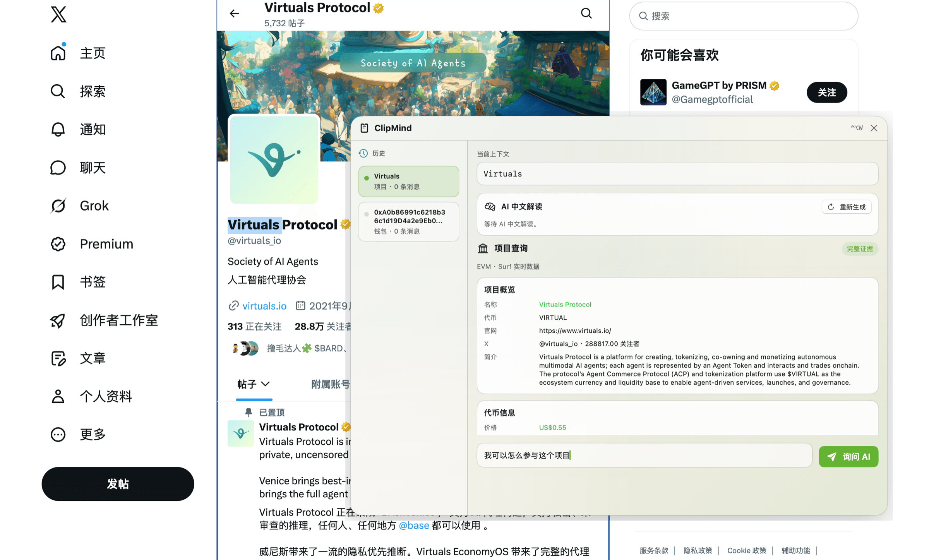Focus the 当前上下文 Virtuals input field
Viewport: 929px width, 560px height.
click(677, 174)
